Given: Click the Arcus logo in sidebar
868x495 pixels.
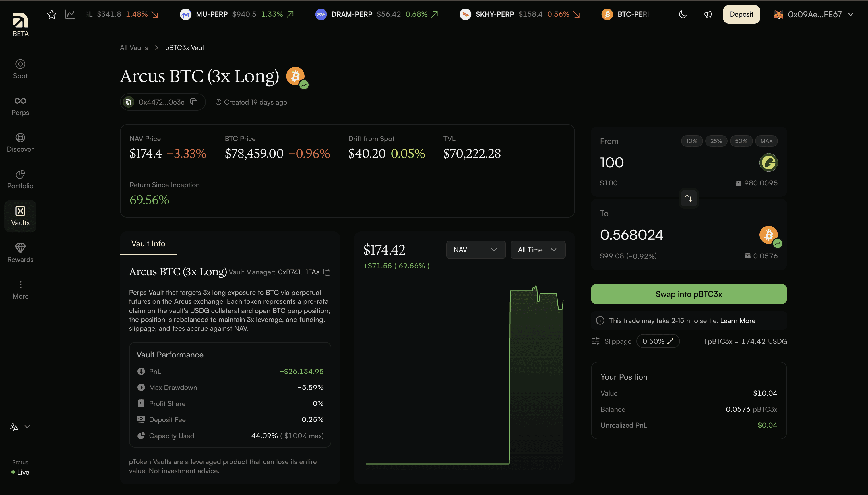Looking at the screenshot, I should 20,20.
